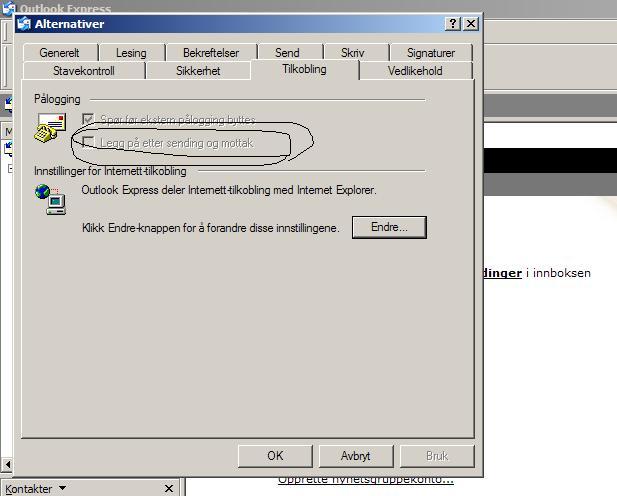Select the Bekreftelser tab
617x496 pixels.
click(211, 53)
